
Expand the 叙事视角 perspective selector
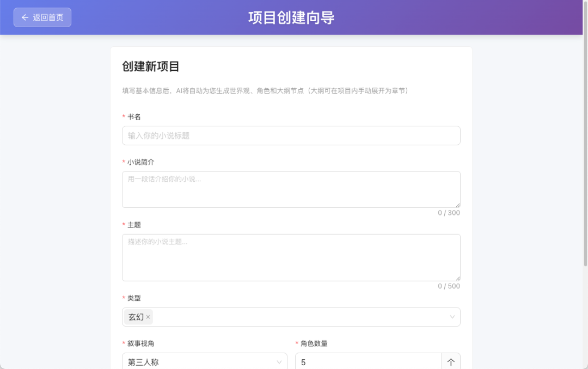204,362
